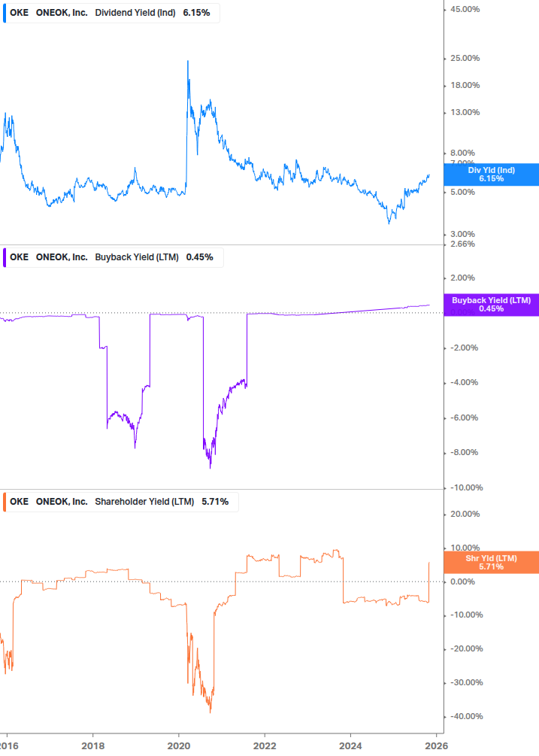Click the 5.00% axis label
This screenshot has height=756, width=539.
click(x=462, y=192)
